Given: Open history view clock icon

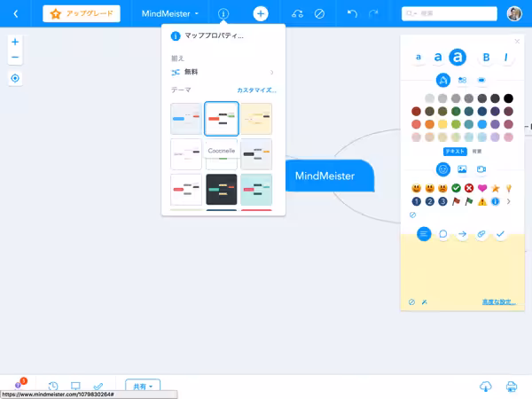Looking at the screenshot, I should click(x=53, y=386).
